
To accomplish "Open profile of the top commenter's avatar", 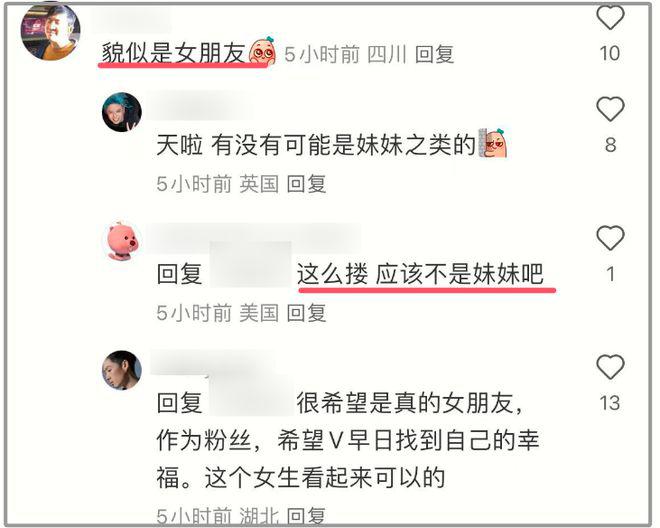I will tap(51, 31).
